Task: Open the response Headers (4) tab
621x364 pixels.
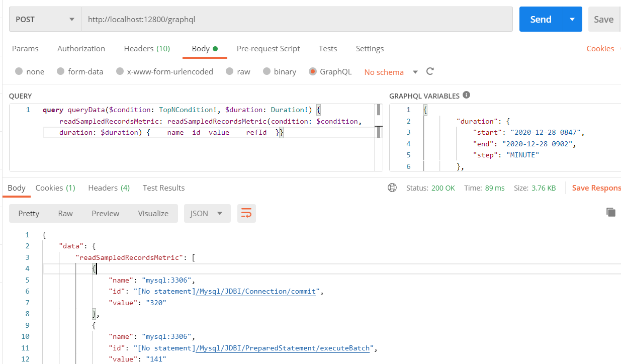Action: [x=109, y=188]
